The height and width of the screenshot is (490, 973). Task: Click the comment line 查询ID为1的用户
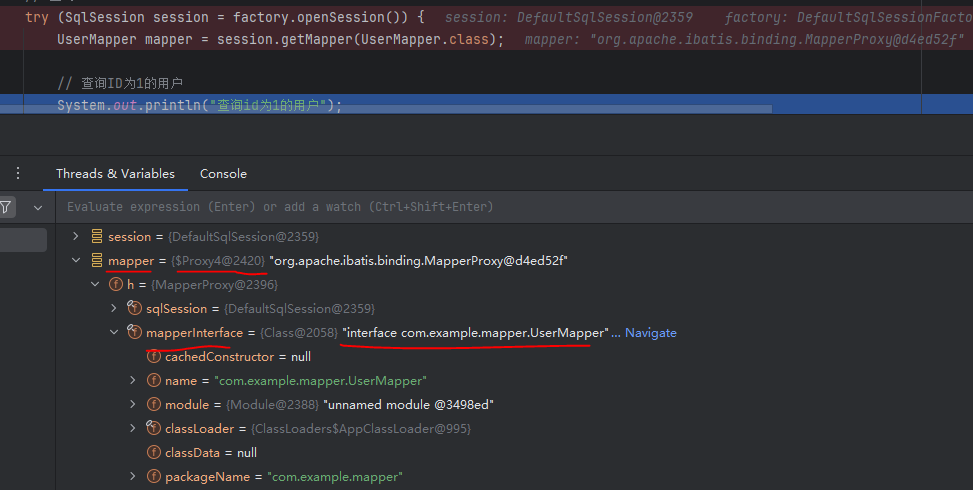coord(120,83)
